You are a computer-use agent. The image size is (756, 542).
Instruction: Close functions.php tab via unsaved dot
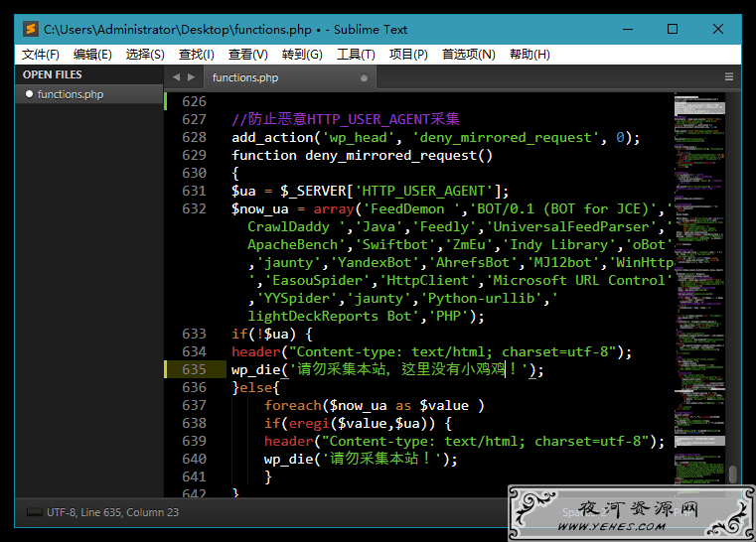pyautogui.click(x=364, y=78)
